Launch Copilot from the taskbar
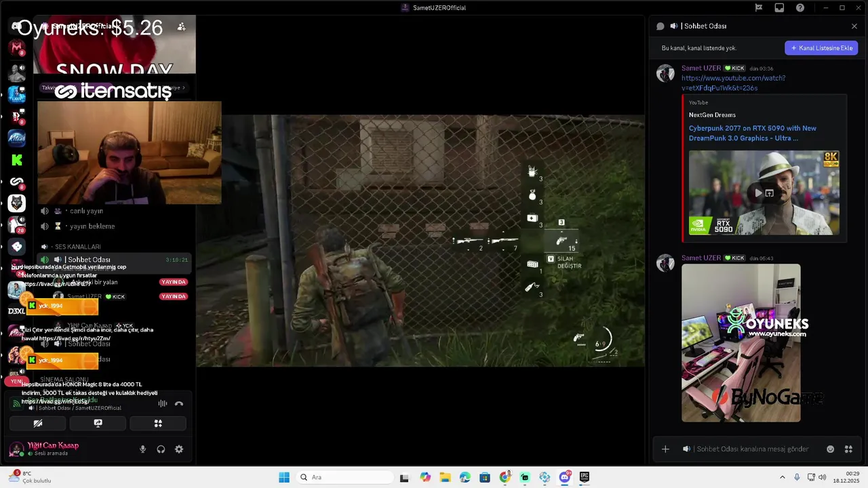The width and height of the screenshot is (868, 488). 425,477
